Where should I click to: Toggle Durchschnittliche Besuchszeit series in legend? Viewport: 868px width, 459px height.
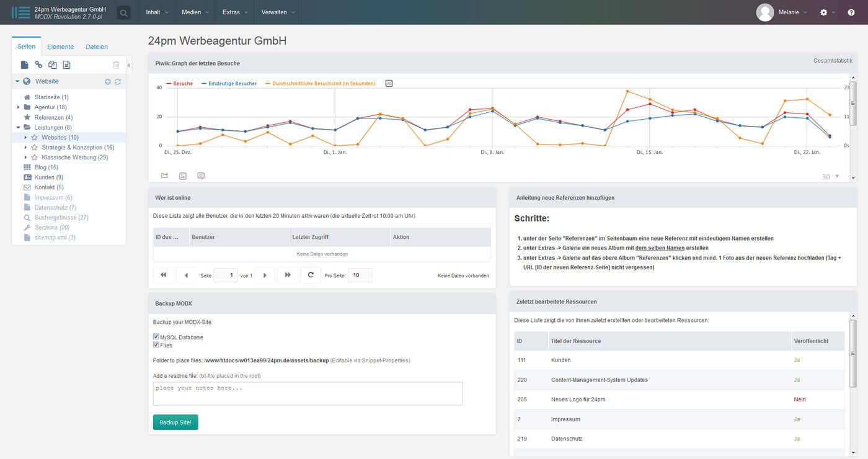tap(320, 83)
